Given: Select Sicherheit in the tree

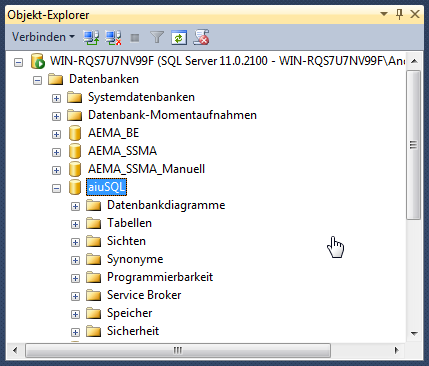Looking at the screenshot, I should tap(133, 331).
